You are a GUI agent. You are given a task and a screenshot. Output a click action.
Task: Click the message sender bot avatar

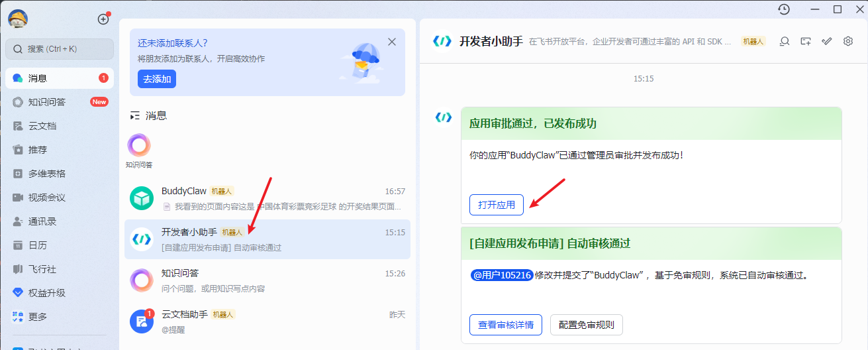click(x=443, y=117)
